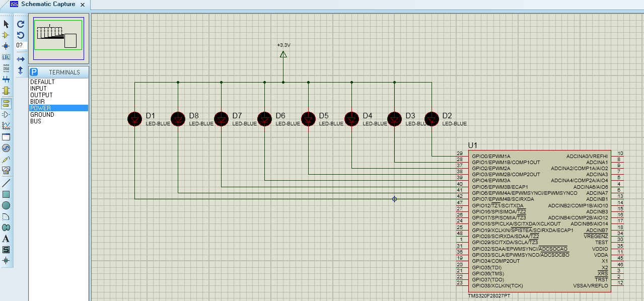Viewport: 644px width, 301px height.
Task: Select the 2D Graphics Circle tool
Action: point(6,205)
